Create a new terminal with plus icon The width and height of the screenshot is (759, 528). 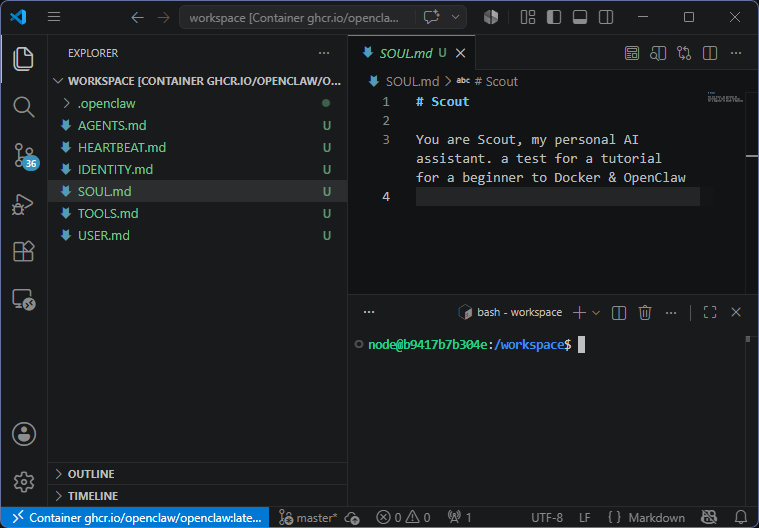[x=579, y=313]
